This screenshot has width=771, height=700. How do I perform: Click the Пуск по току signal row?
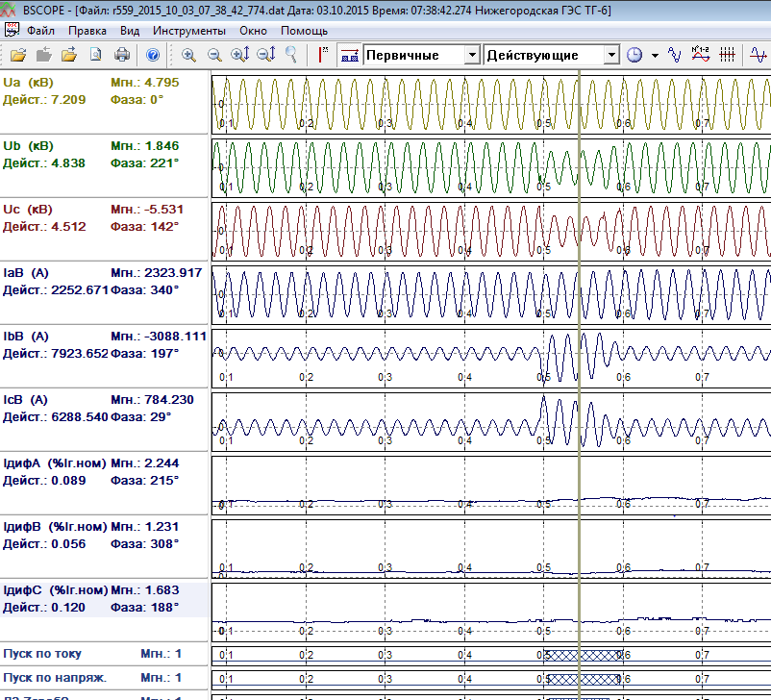pyautogui.click(x=42, y=654)
